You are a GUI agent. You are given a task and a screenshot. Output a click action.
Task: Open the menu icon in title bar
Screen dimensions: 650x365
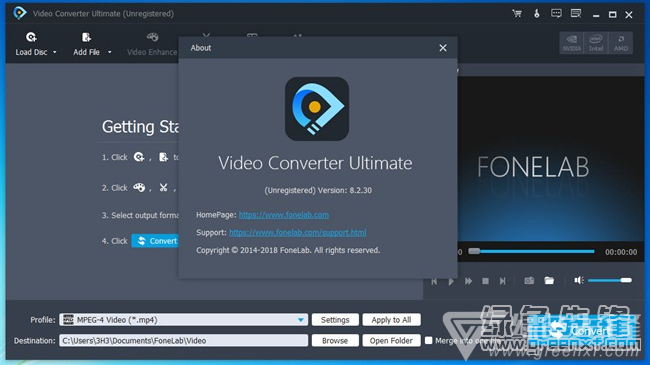(x=576, y=14)
